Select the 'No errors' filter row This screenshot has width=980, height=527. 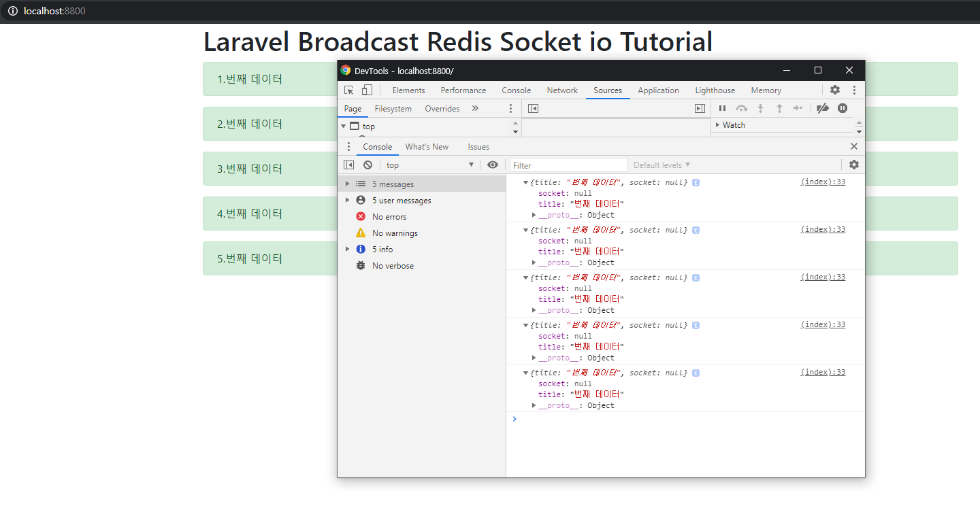pyautogui.click(x=422, y=216)
